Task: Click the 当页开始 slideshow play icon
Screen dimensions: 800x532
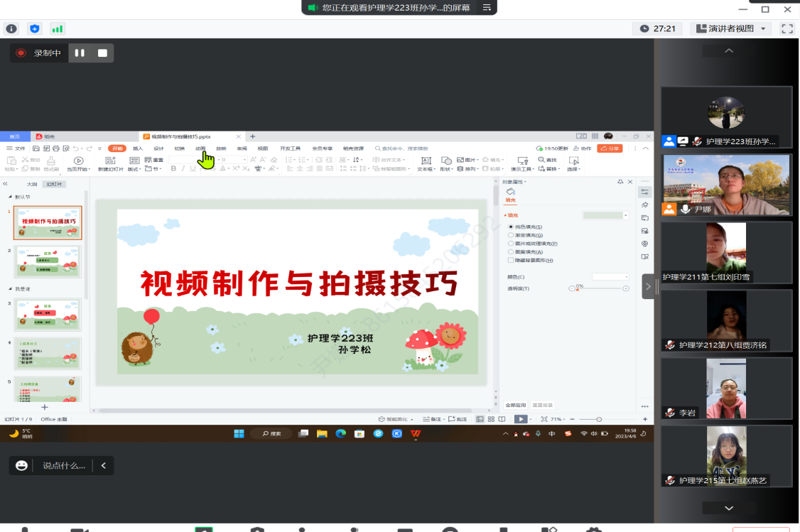Action: 78,161
